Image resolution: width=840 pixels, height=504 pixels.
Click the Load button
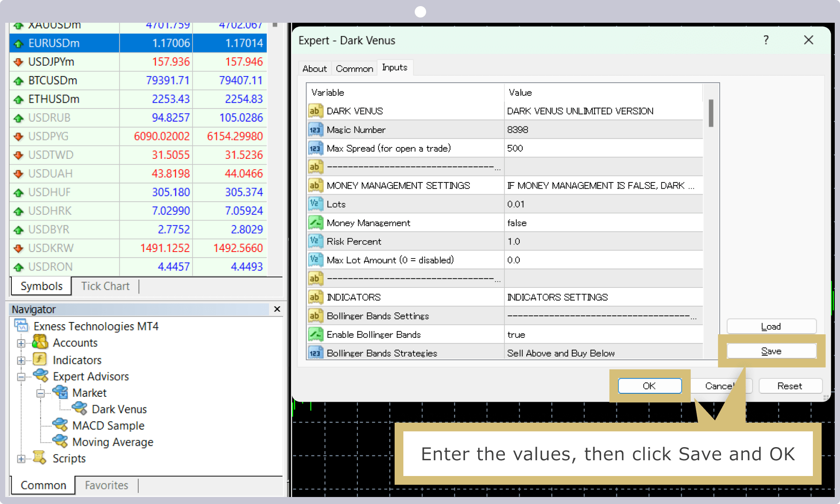click(x=771, y=326)
